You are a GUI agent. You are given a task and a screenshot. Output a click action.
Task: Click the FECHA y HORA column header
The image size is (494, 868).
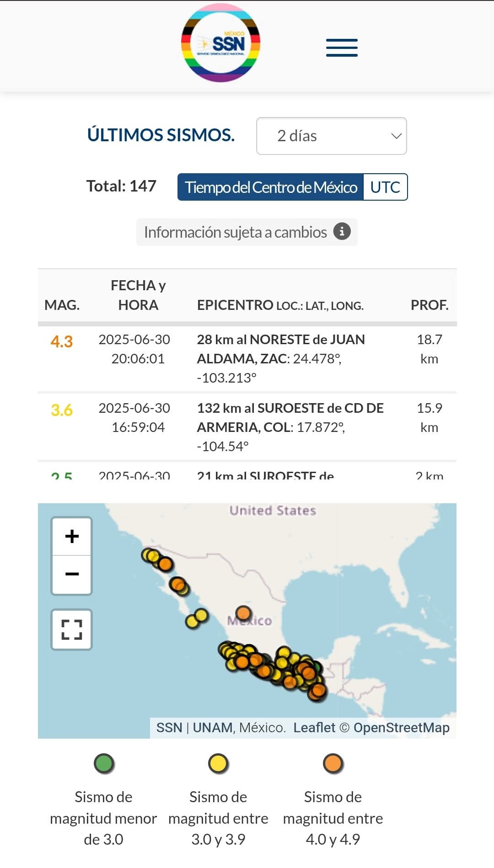(138, 295)
